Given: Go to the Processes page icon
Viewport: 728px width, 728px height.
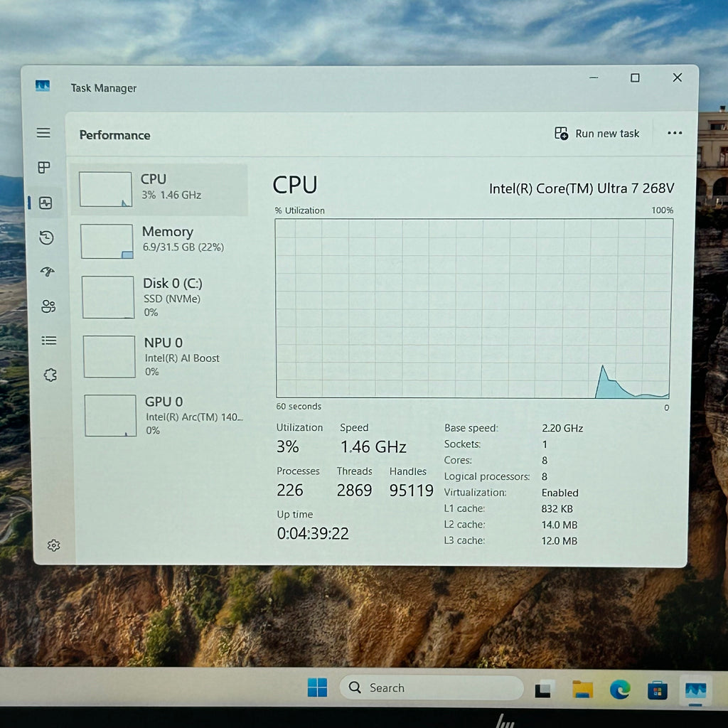Looking at the screenshot, I should click(x=44, y=167).
